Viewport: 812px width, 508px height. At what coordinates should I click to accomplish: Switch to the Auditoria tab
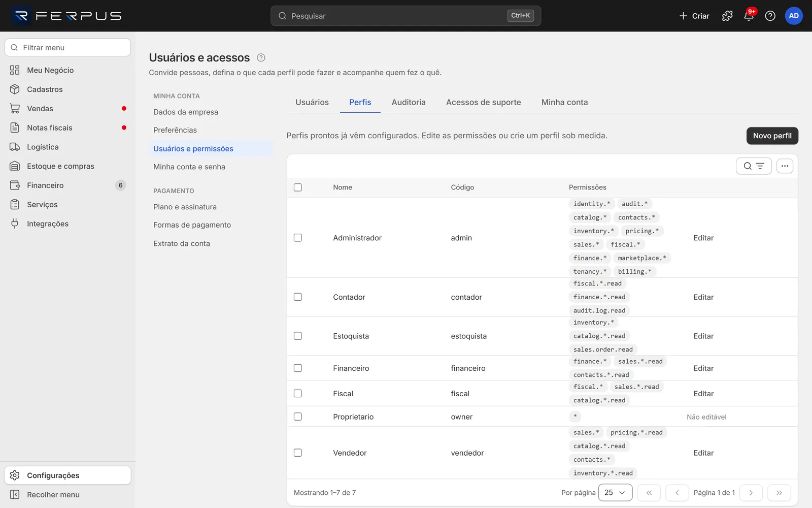coord(409,102)
